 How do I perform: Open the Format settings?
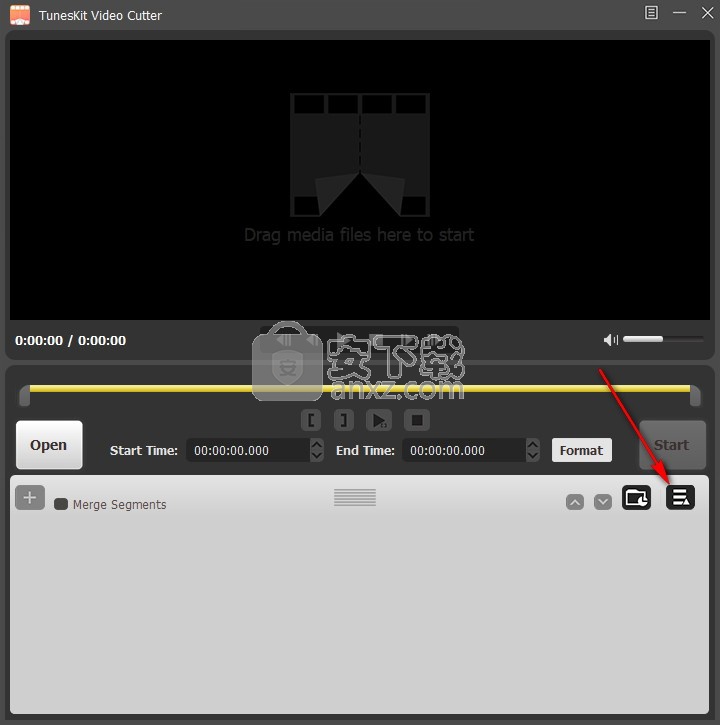[581, 450]
